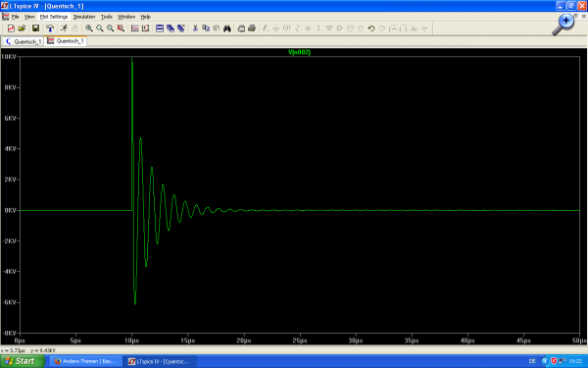Print using the printer icon

pyautogui.click(x=252, y=28)
